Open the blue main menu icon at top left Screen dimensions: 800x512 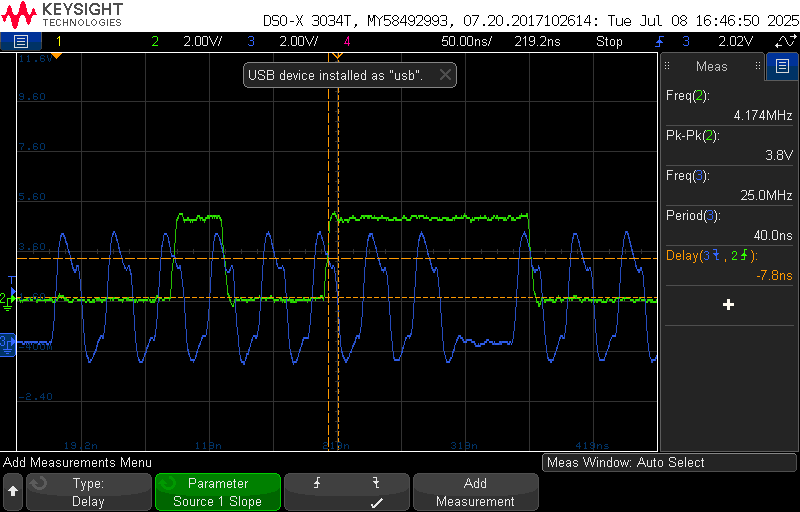point(21,41)
